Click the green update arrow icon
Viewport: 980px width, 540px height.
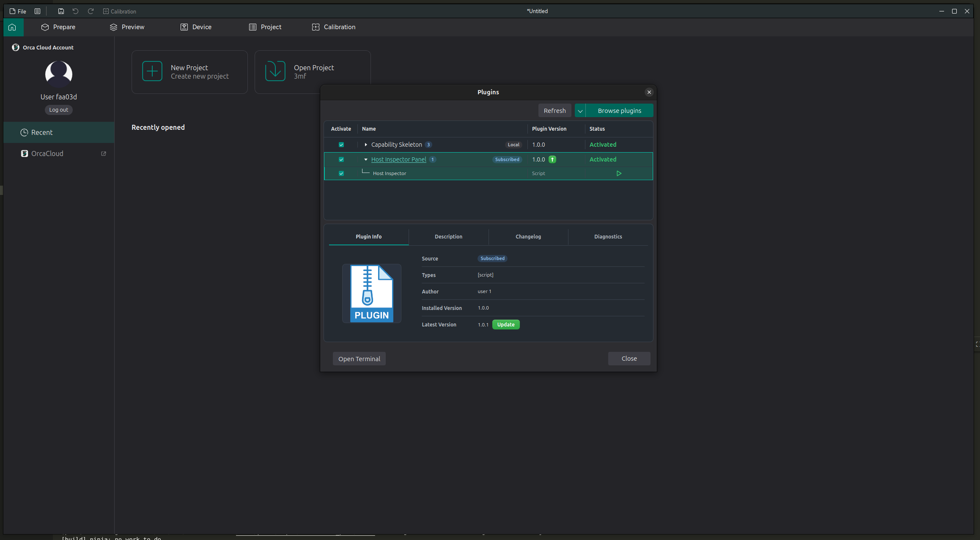click(552, 159)
